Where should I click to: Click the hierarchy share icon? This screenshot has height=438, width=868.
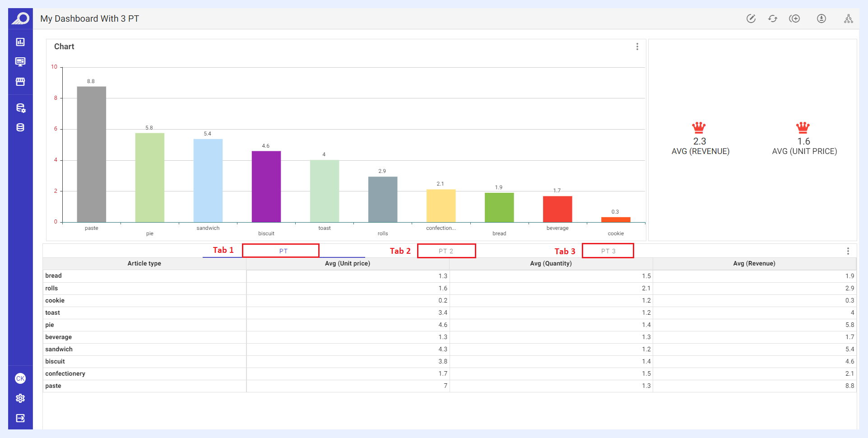[849, 19]
